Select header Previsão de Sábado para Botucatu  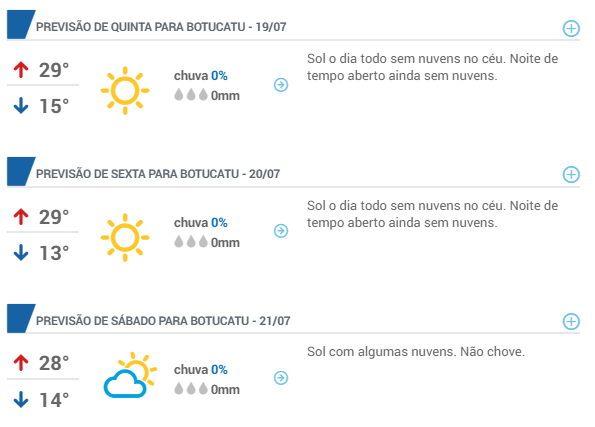(163, 321)
